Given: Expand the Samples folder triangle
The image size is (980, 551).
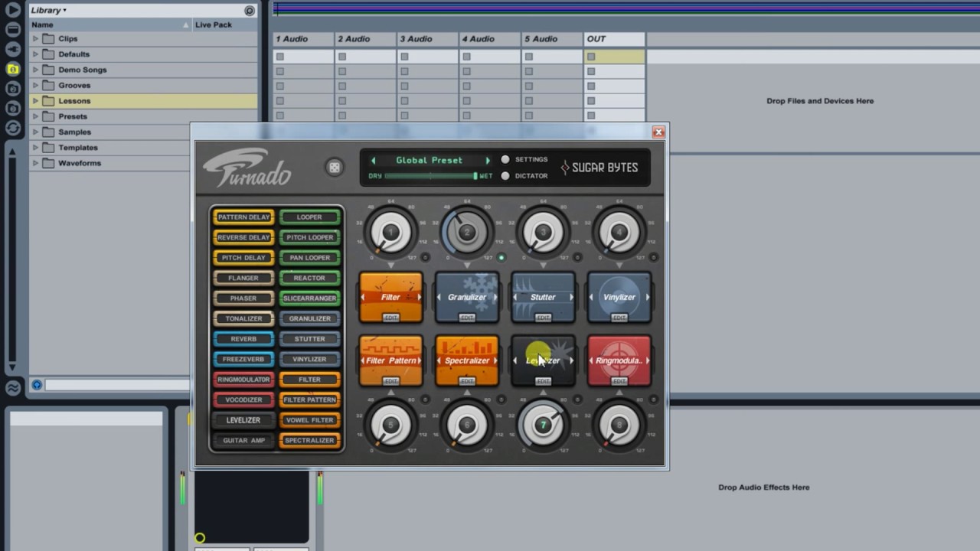Looking at the screenshot, I should 35,132.
